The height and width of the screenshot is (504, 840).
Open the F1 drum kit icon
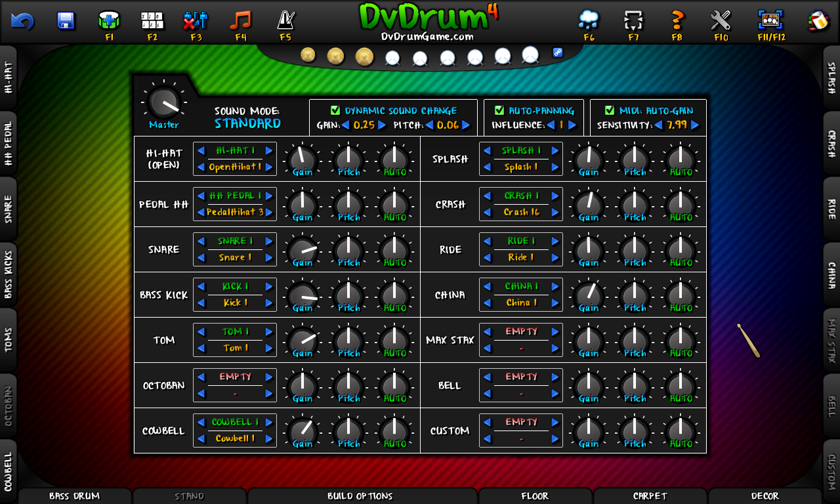click(109, 20)
